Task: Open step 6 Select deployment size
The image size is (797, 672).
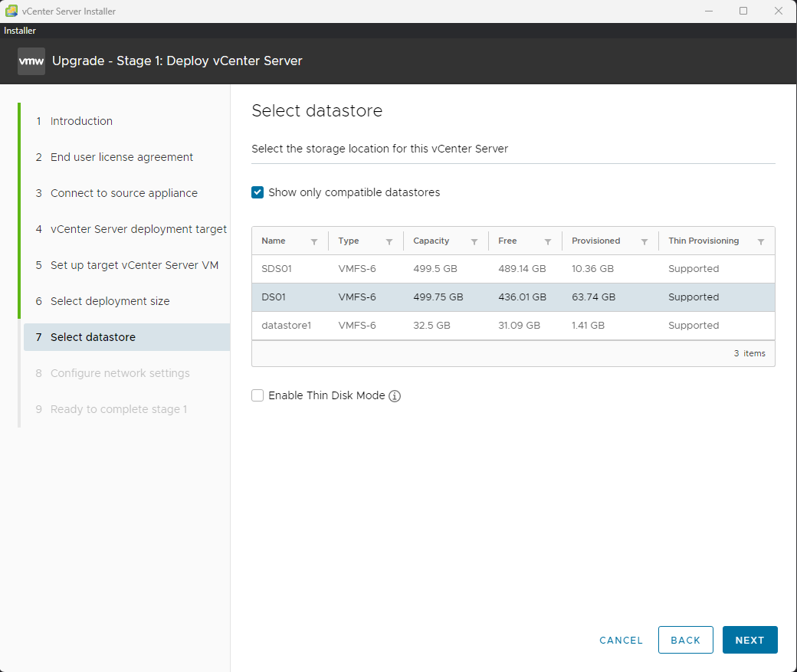Action: (x=110, y=301)
